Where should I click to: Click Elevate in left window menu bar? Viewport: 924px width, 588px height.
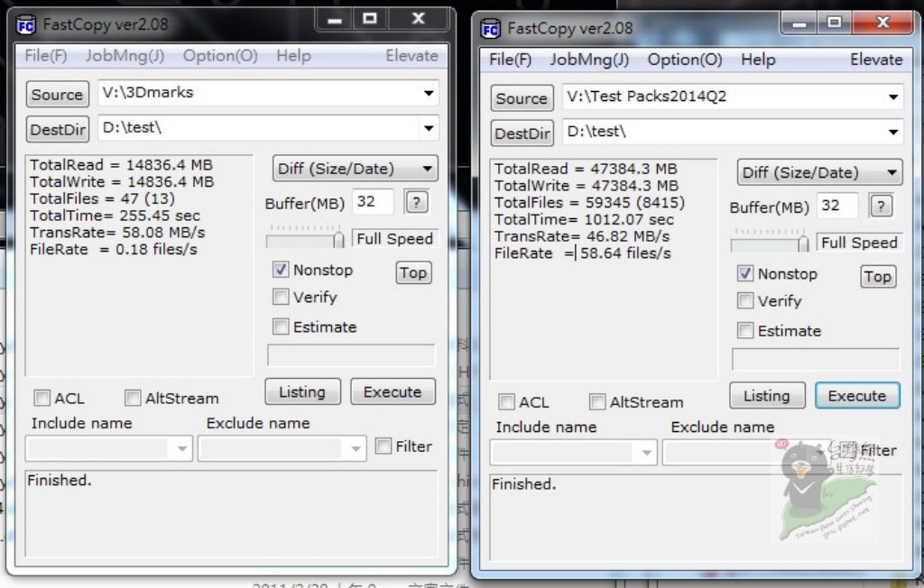[411, 56]
